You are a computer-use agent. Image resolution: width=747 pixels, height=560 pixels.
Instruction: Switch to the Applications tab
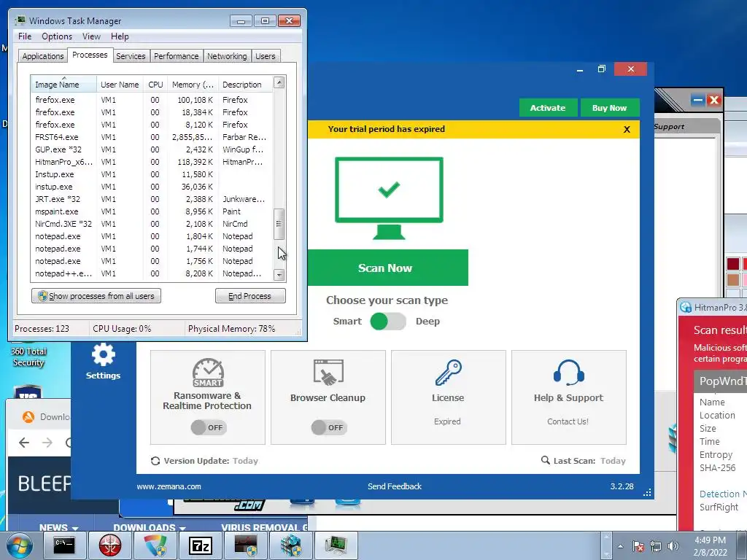click(x=43, y=56)
